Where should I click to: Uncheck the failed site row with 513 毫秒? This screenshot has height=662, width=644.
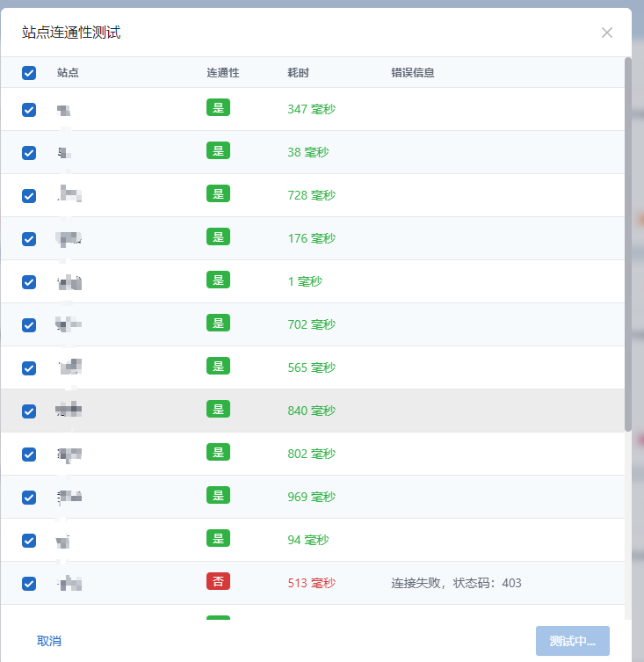[x=29, y=584]
